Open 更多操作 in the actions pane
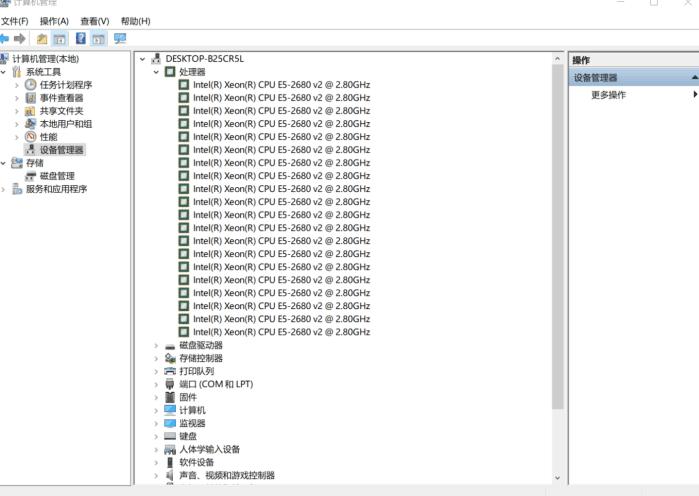699x496 pixels. [608, 94]
